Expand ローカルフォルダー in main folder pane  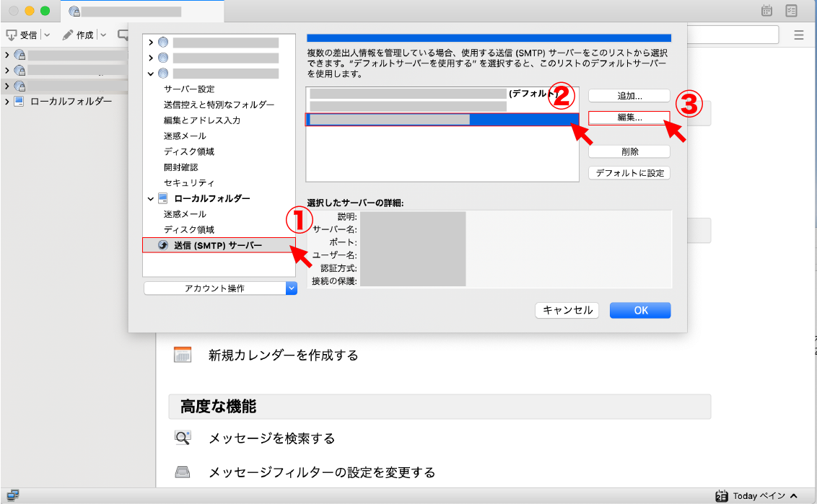7,101
